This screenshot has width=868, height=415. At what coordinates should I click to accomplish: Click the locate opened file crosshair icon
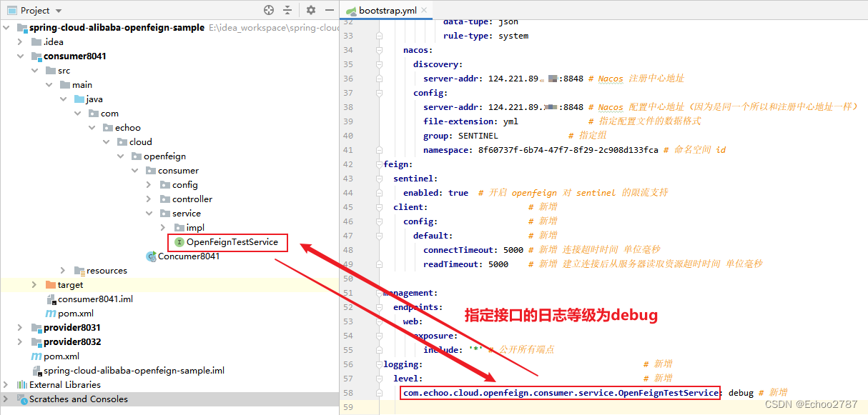(269, 10)
